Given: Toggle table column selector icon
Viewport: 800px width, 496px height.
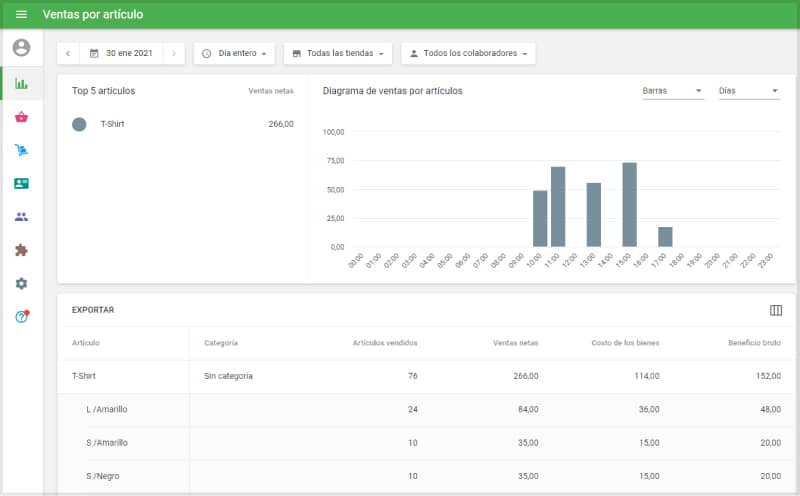Looking at the screenshot, I should [776, 310].
